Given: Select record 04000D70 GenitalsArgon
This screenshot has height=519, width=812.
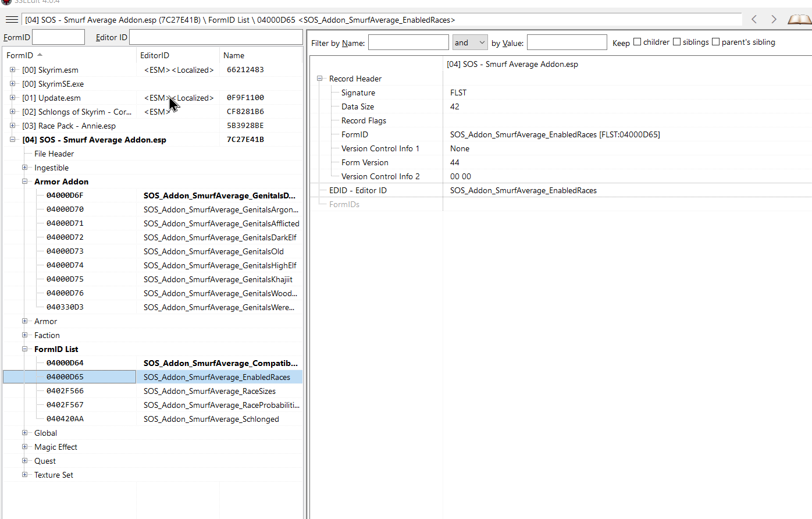Looking at the screenshot, I should tap(152, 209).
